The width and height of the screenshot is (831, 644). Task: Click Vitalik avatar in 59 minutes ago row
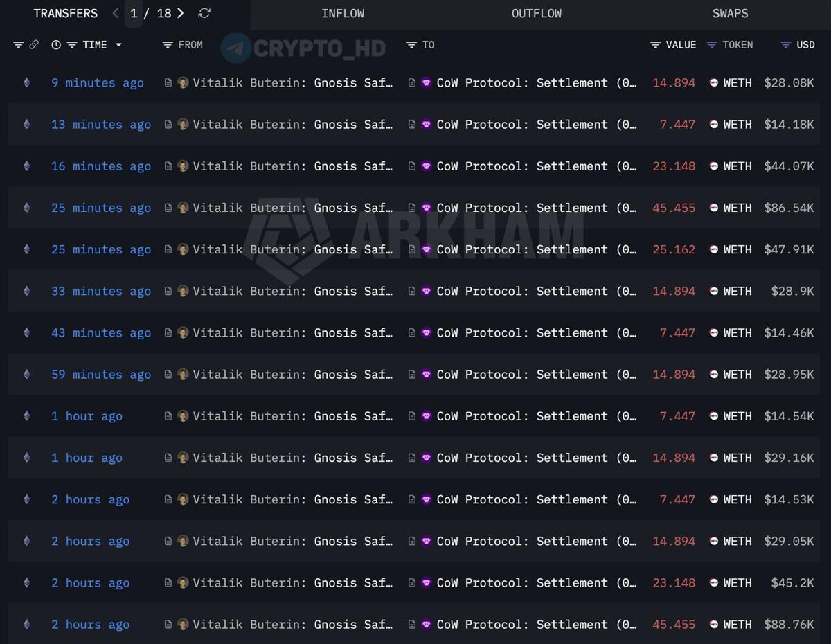pos(183,374)
